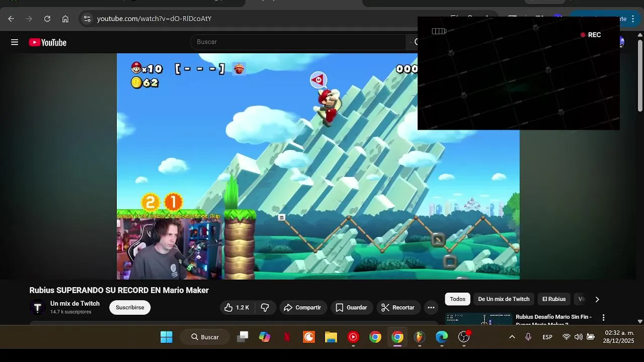Switch to the first Chrome taskbar icon
Screen dimensions: 644x362
coord(375,337)
